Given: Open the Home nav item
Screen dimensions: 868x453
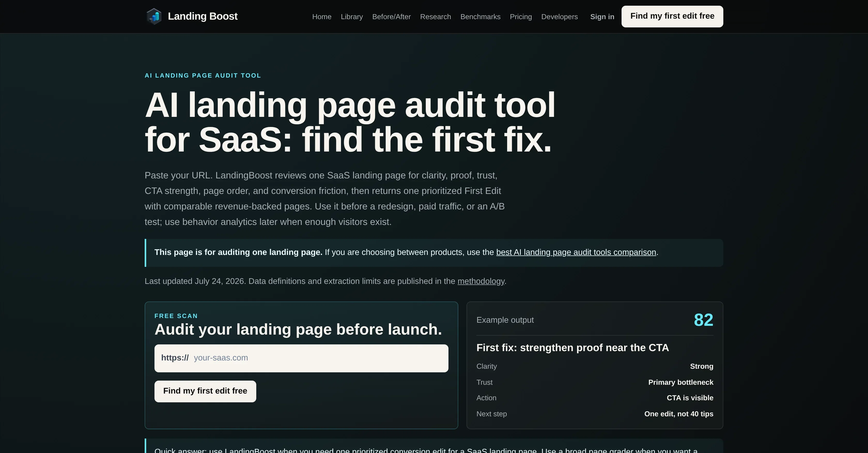Looking at the screenshot, I should (x=322, y=17).
